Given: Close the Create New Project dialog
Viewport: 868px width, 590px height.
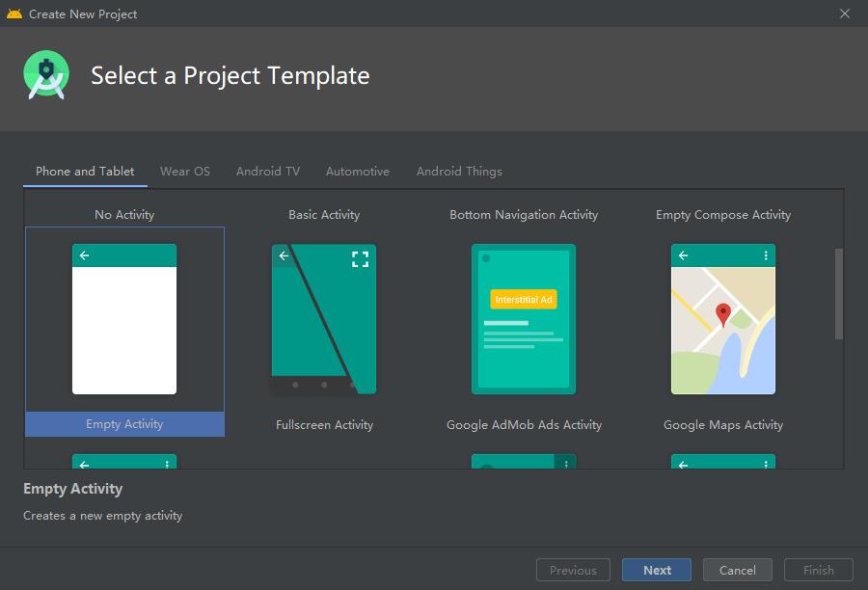Looking at the screenshot, I should (x=845, y=13).
